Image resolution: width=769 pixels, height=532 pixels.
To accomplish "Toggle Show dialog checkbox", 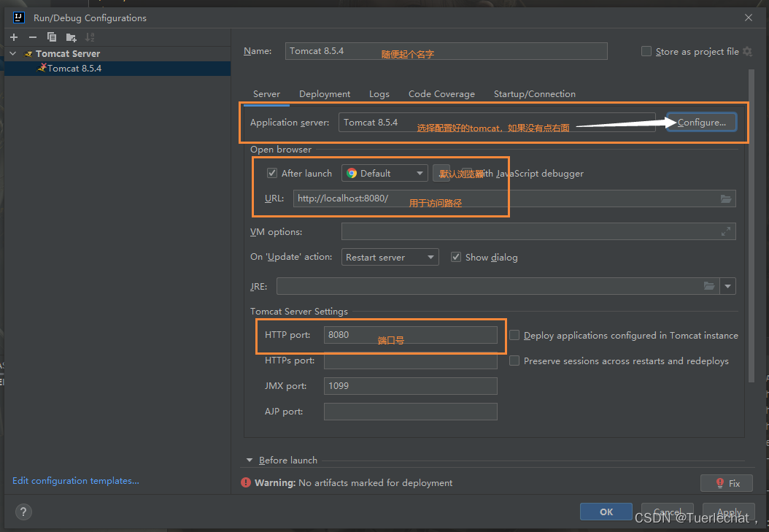I will tap(456, 257).
